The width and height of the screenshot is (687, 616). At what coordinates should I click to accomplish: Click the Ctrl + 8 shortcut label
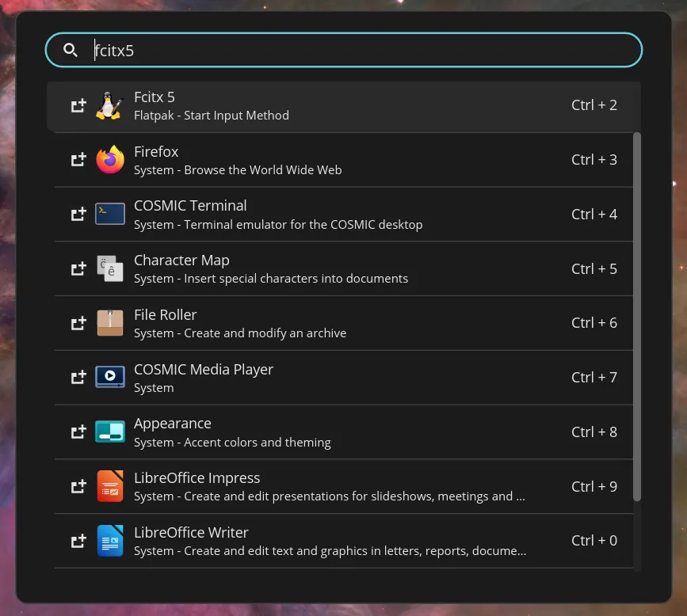[594, 432]
